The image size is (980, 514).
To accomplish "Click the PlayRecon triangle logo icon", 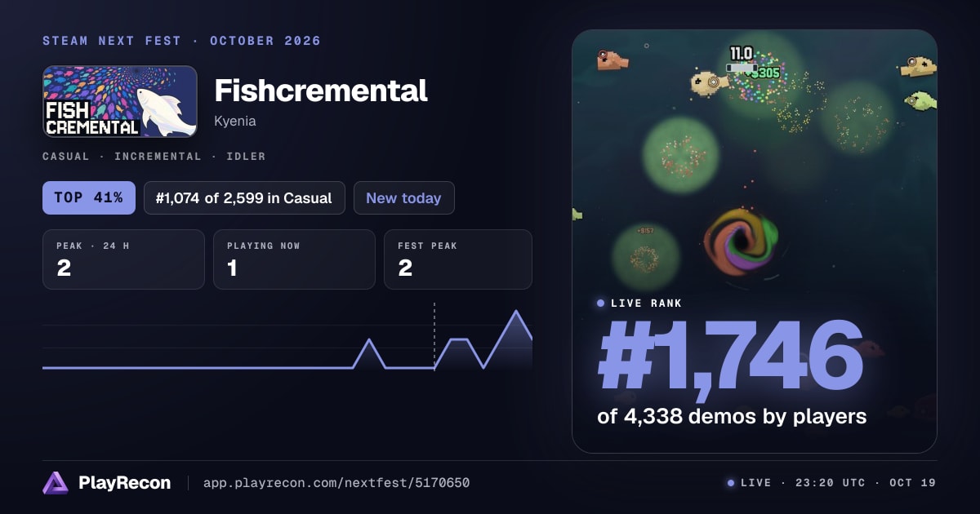I will [x=56, y=483].
